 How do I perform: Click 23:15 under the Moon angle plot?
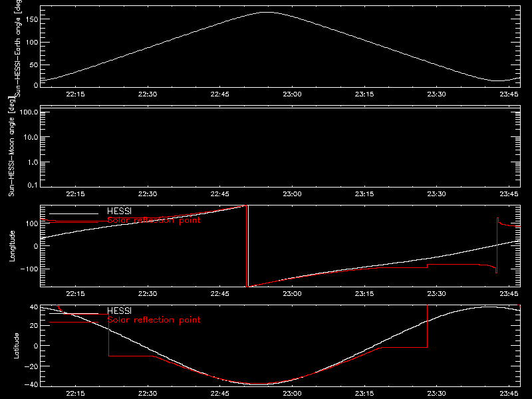(x=364, y=194)
